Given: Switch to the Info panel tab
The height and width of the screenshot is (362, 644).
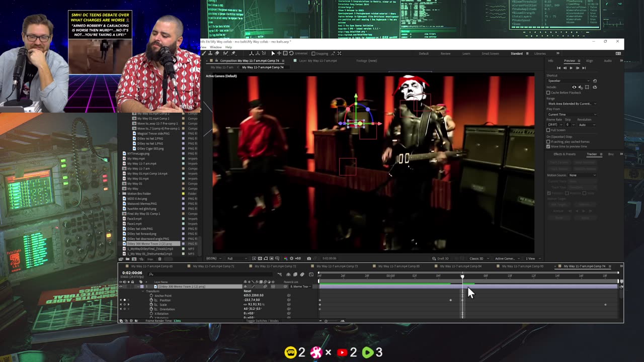Looking at the screenshot, I should tap(550, 61).
